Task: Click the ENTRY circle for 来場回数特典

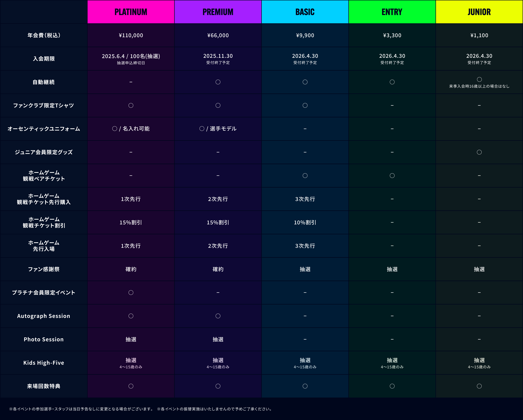Action: 392,386
